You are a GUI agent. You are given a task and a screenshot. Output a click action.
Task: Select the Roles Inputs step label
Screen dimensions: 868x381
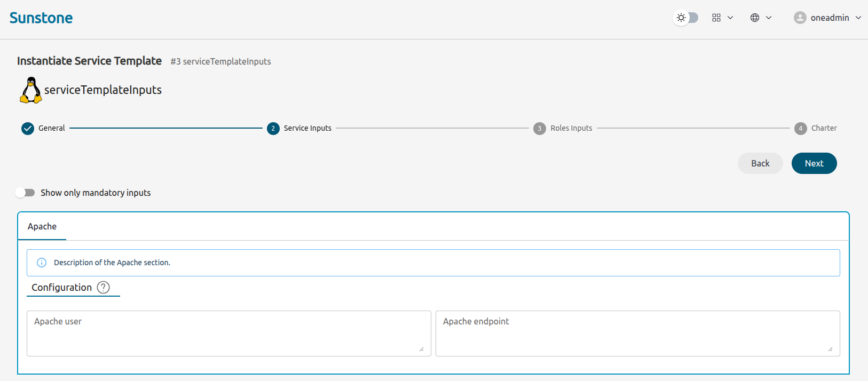[571, 128]
